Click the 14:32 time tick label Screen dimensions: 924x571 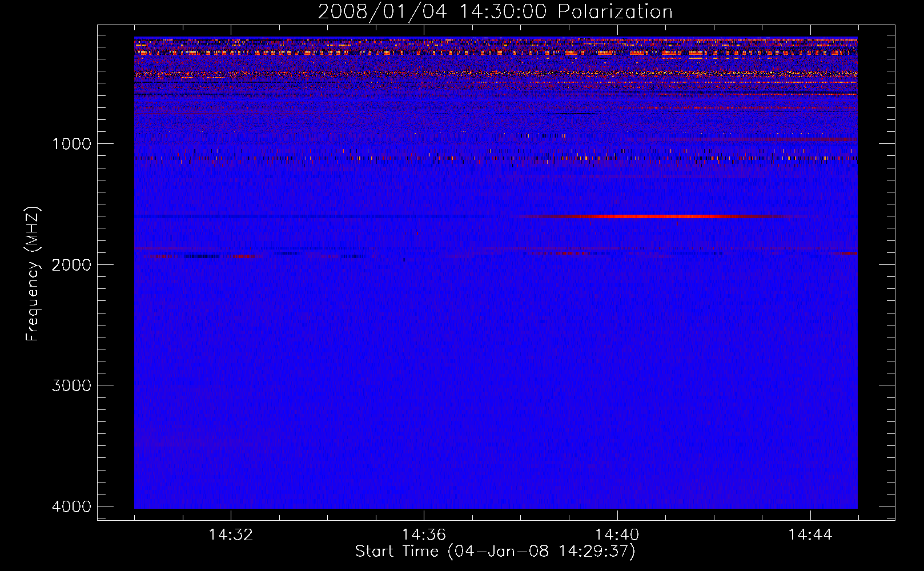[x=231, y=535]
